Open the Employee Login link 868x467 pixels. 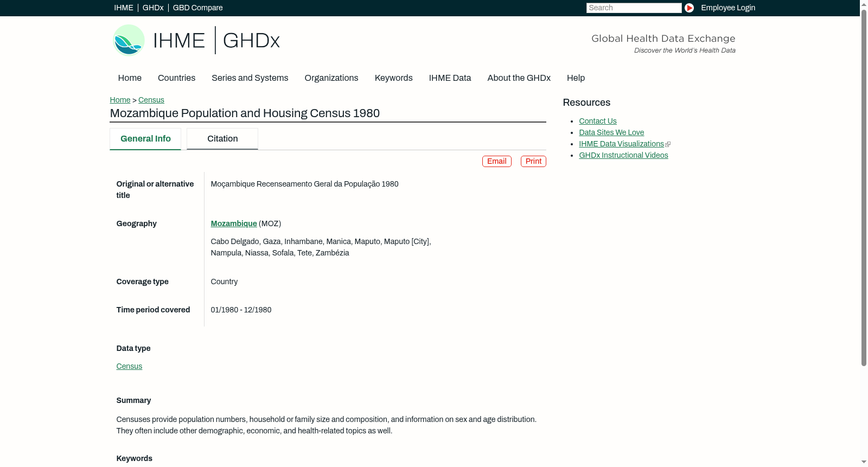[728, 8]
